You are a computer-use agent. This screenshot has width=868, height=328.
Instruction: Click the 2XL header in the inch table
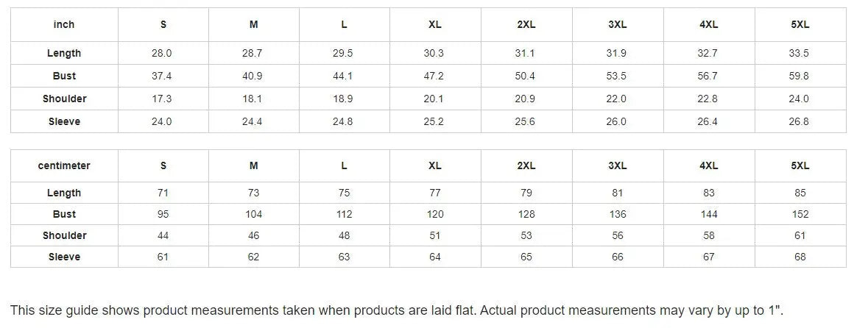(x=526, y=25)
